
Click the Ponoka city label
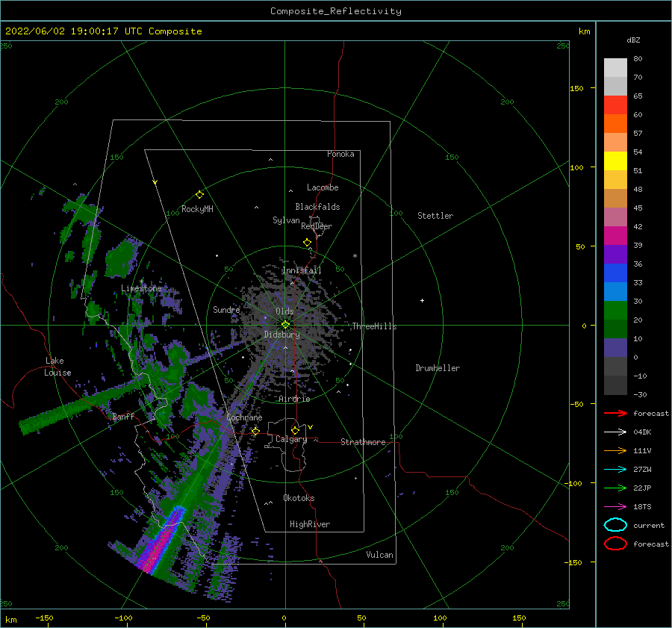click(x=340, y=154)
